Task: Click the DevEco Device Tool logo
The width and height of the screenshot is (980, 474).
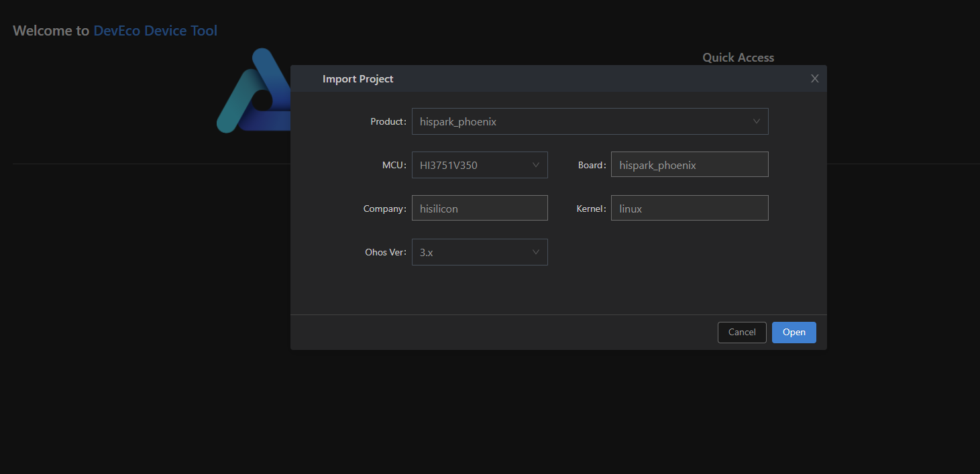Action: coord(253,91)
